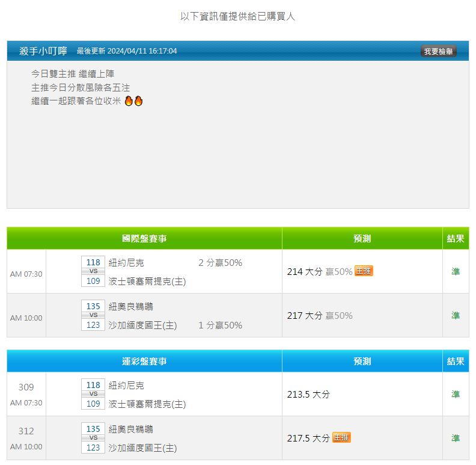Viewport: 476px width, 465px height.
Task: Click 1 分贏50% spread text
Action: (x=220, y=325)
